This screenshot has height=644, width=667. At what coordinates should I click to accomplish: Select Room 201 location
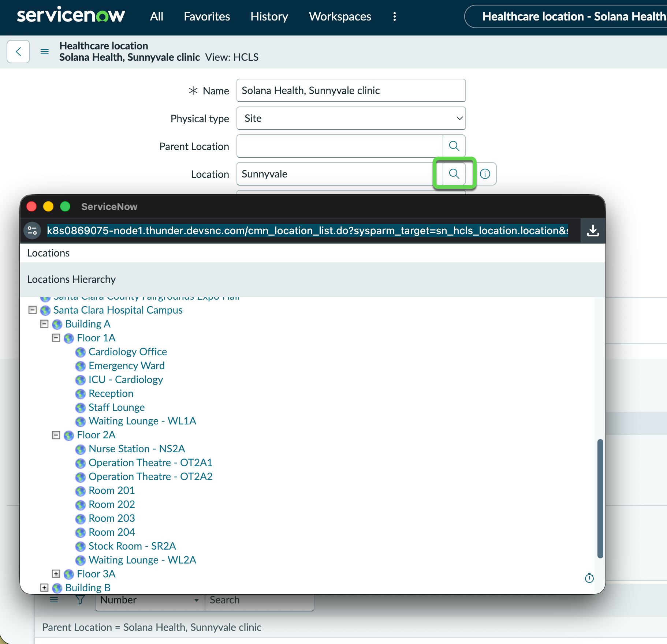click(112, 490)
